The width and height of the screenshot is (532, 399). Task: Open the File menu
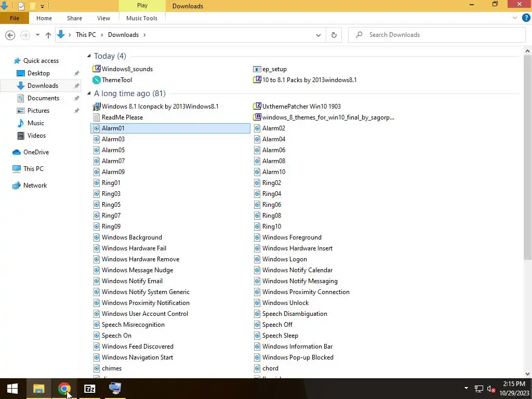click(x=15, y=18)
